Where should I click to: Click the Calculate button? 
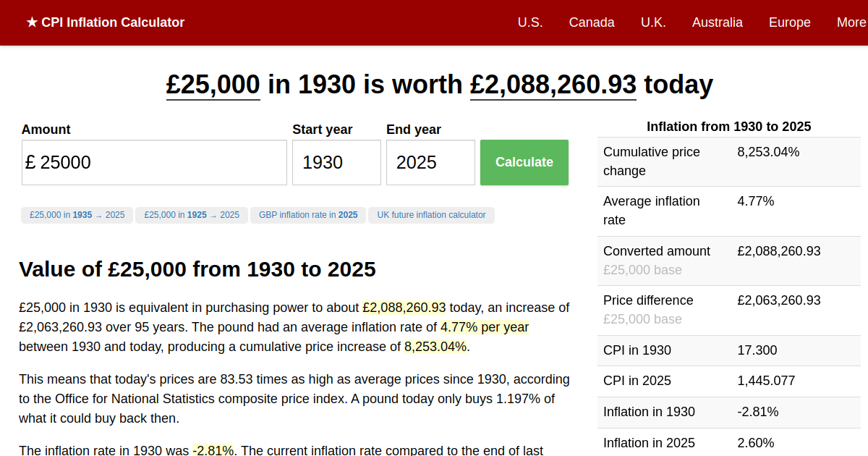point(524,162)
